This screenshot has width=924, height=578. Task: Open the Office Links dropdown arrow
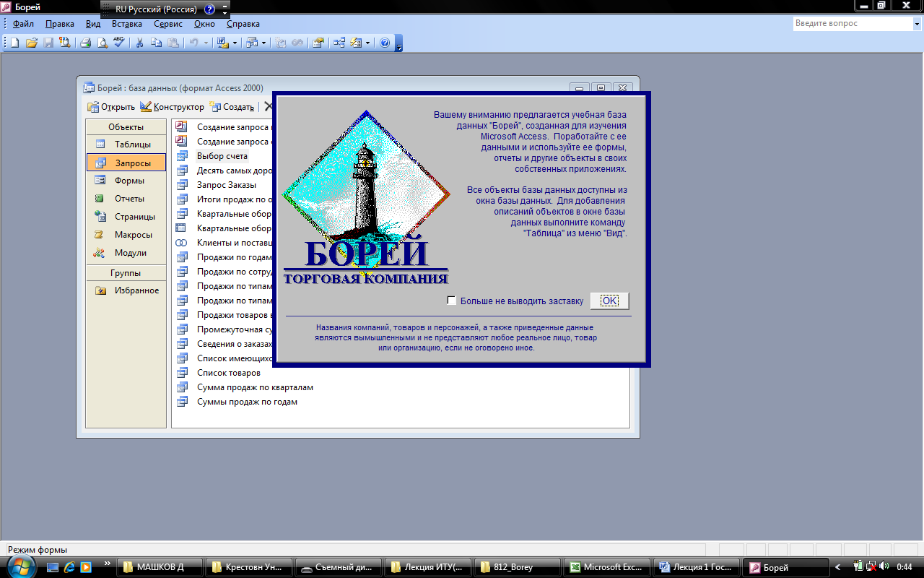click(x=235, y=43)
